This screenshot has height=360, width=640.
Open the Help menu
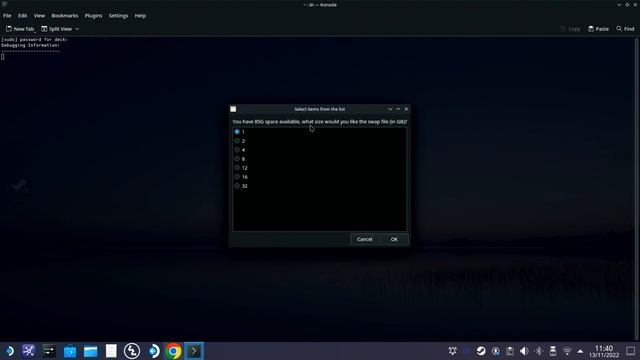(x=140, y=16)
